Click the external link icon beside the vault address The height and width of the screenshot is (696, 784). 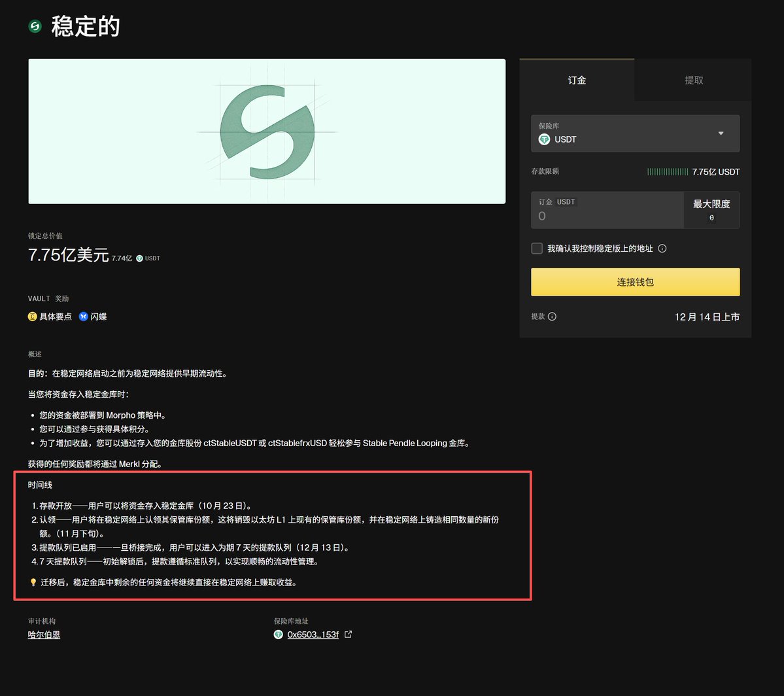click(348, 635)
